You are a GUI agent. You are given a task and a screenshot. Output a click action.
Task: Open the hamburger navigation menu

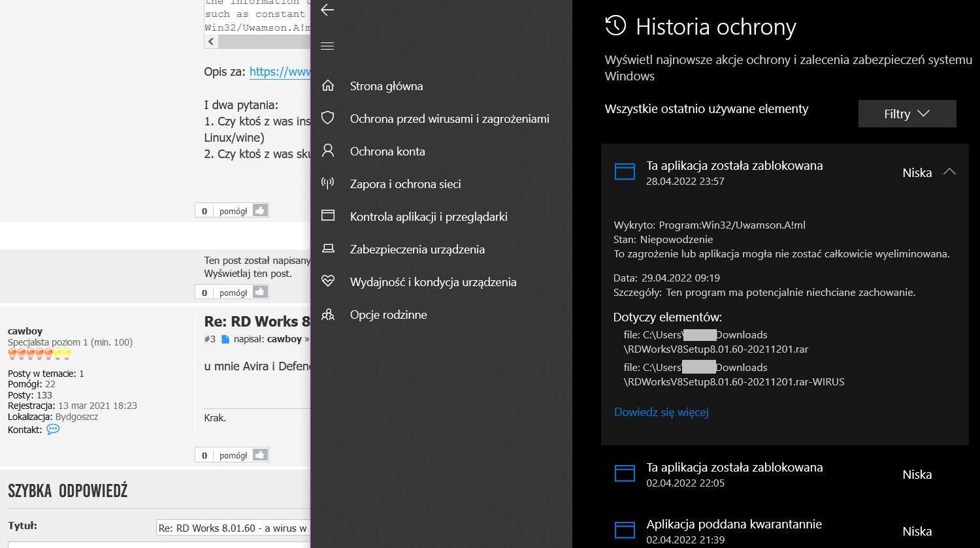[327, 46]
